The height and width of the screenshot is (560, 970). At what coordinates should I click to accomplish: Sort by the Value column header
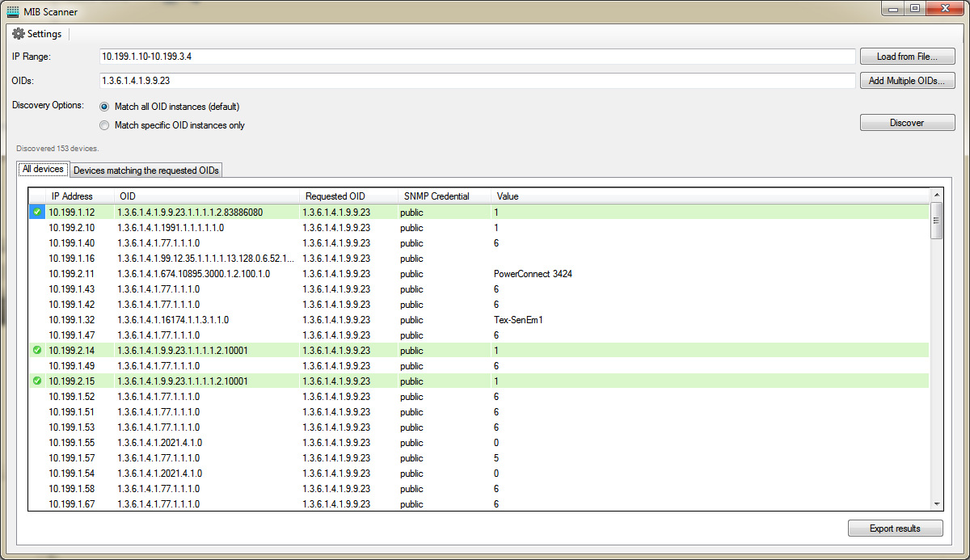(x=508, y=196)
